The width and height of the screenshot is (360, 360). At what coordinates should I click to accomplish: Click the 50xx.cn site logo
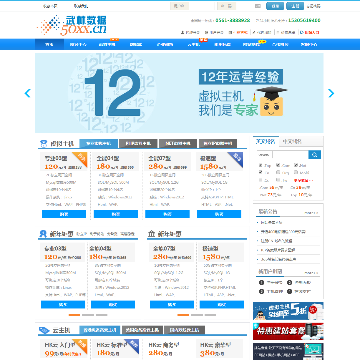pos(72,25)
